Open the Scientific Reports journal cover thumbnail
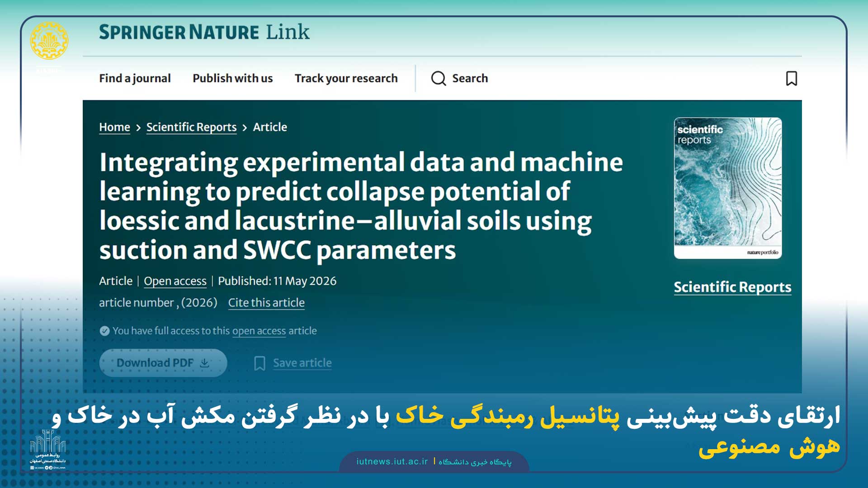The image size is (868, 488). (728, 188)
